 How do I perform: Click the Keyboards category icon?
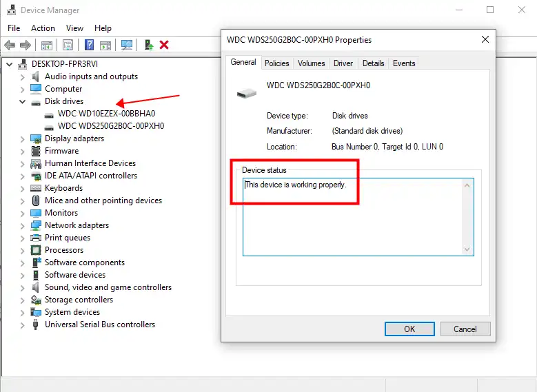click(36, 188)
